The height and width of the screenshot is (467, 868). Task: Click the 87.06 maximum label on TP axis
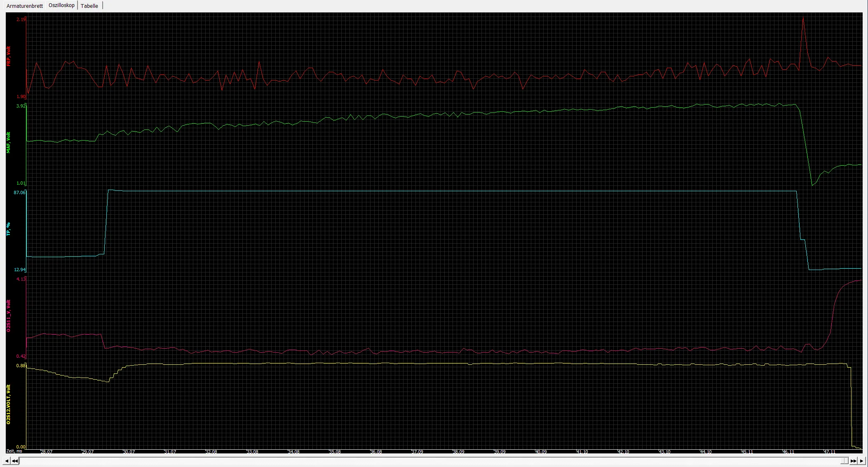click(19, 192)
